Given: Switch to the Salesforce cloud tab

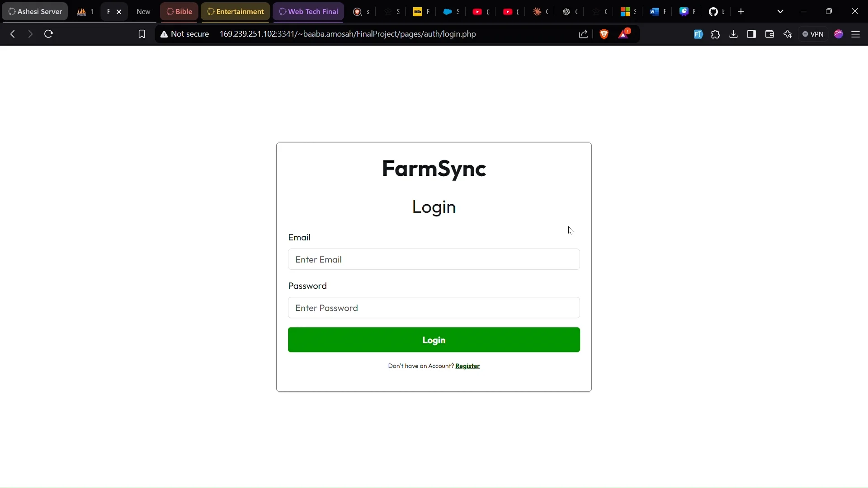Looking at the screenshot, I should pos(451,12).
